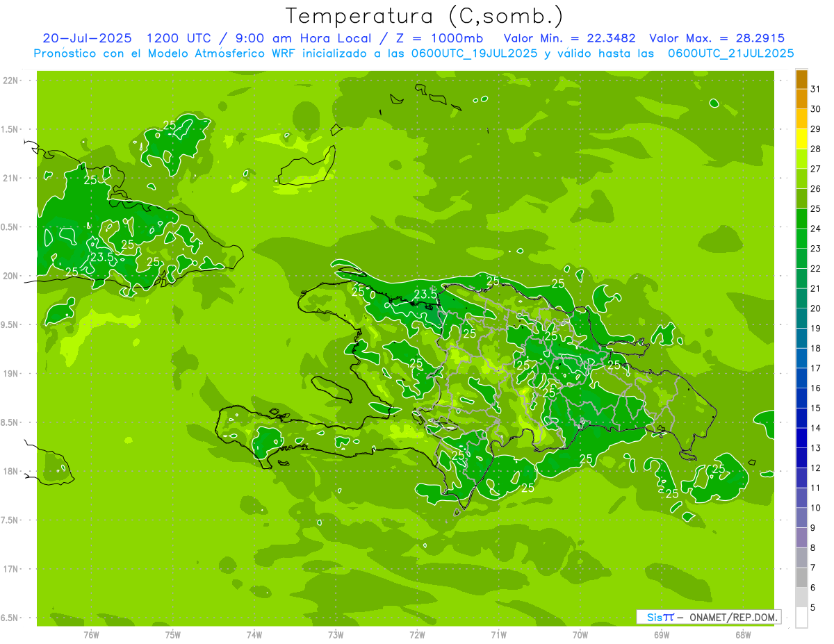Viewport: 834px width, 644px height.
Task: Click the 72W longitude axis label
Action: point(417,634)
